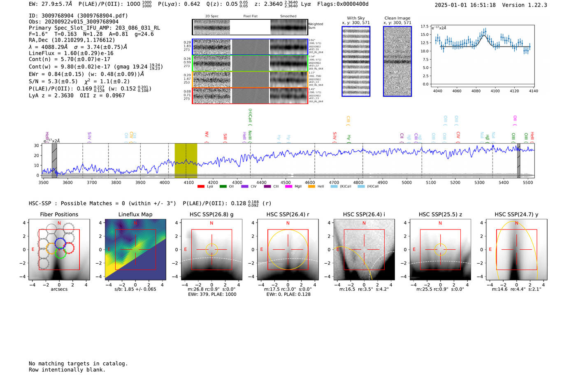The image size is (576, 392).
Task: Select the Clean Image 2D cutout
Action: (397, 61)
